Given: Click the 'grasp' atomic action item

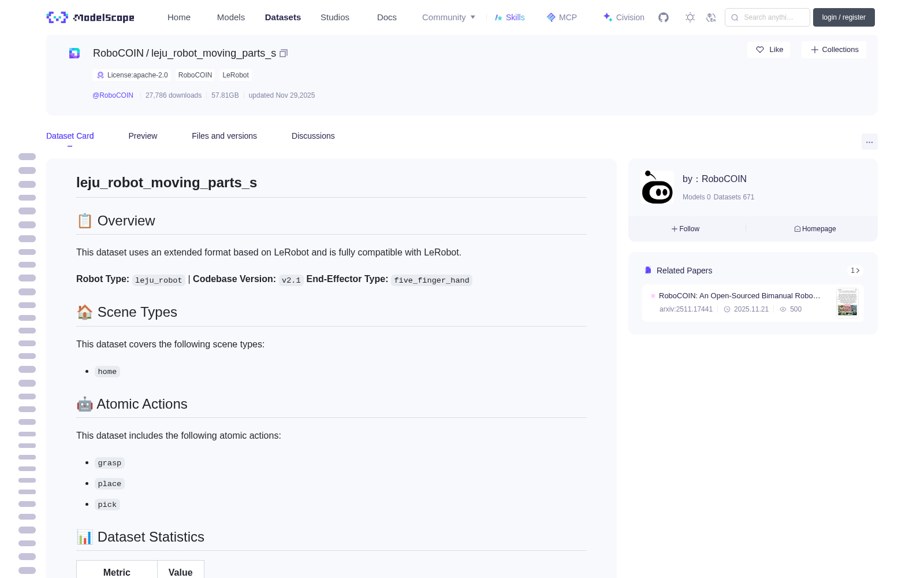Looking at the screenshot, I should [110, 463].
